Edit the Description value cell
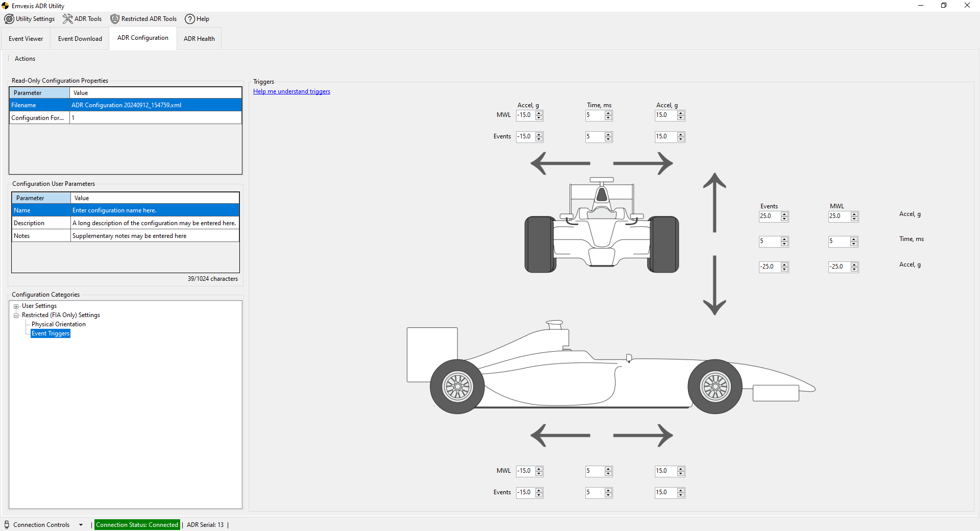Viewport: 980px width, 531px height. [x=155, y=223]
